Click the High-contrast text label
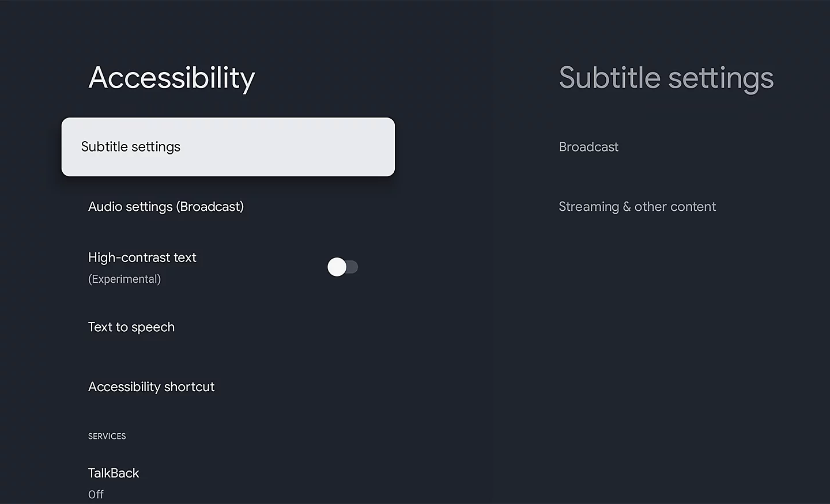 pyautogui.click(x=142, y=257)
